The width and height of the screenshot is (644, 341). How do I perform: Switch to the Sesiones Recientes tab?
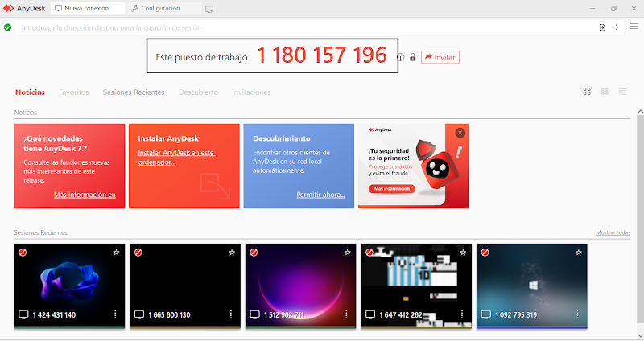(x=134, y=92)
